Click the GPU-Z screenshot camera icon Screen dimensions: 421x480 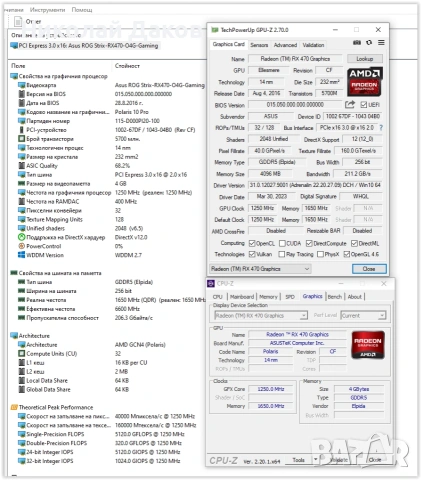[x=357, y=43]
